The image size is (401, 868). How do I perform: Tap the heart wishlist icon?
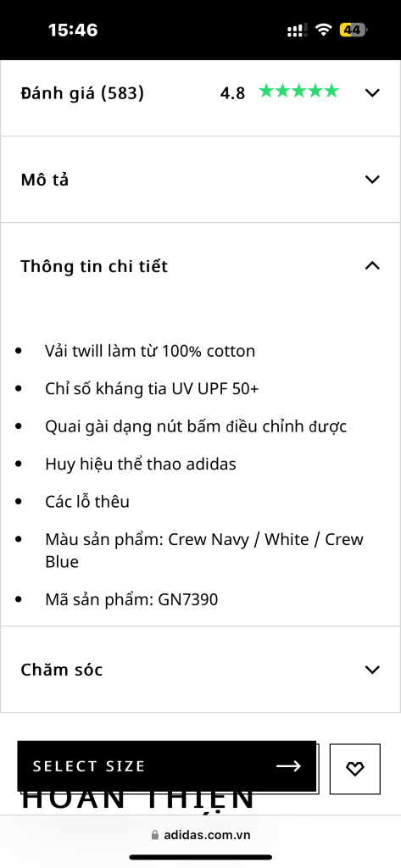point(354,768)
